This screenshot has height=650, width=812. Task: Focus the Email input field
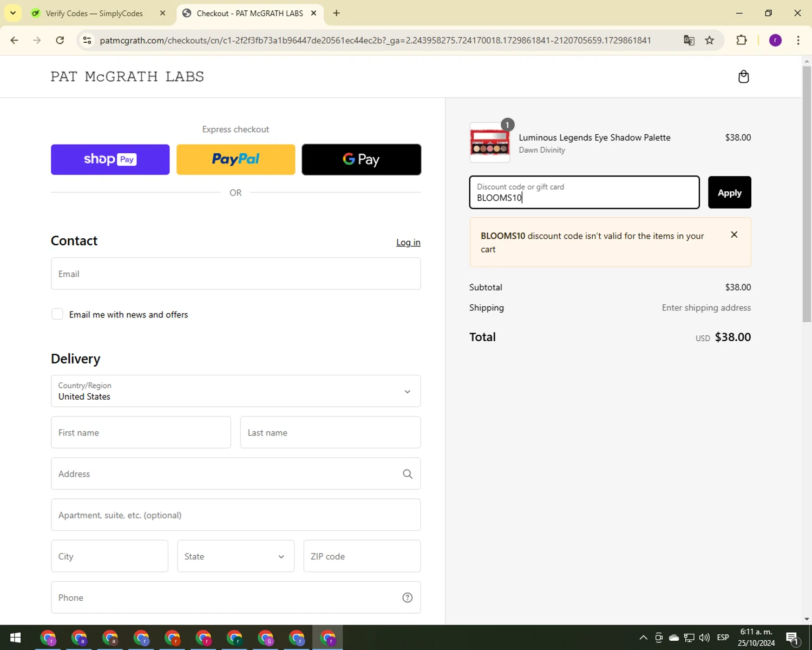tap(235, 274)
